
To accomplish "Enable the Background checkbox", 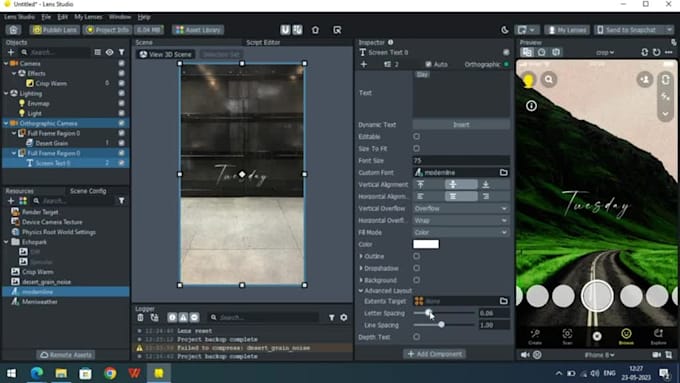I will [x=416, y=280].
